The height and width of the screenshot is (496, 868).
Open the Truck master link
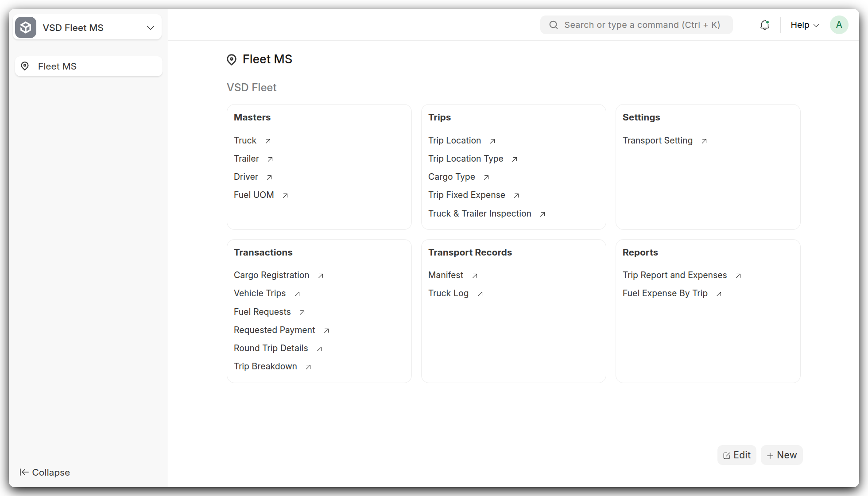click(245, 140)
